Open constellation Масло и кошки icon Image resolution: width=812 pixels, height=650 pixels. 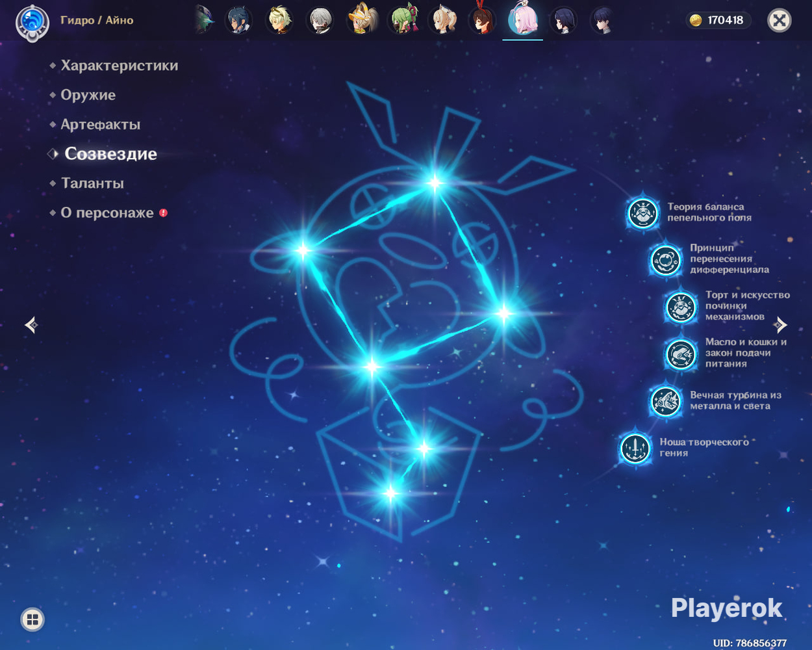[x=681, y=354]
